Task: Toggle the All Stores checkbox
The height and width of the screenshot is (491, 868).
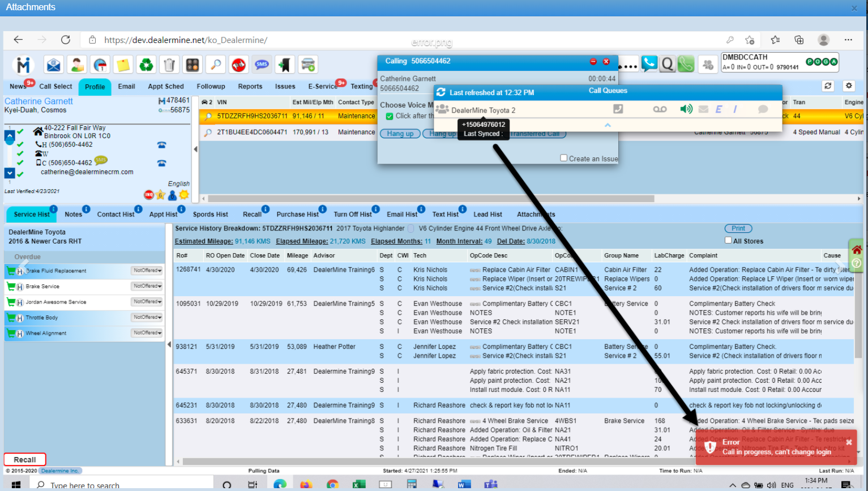Action: click(728, 240)
